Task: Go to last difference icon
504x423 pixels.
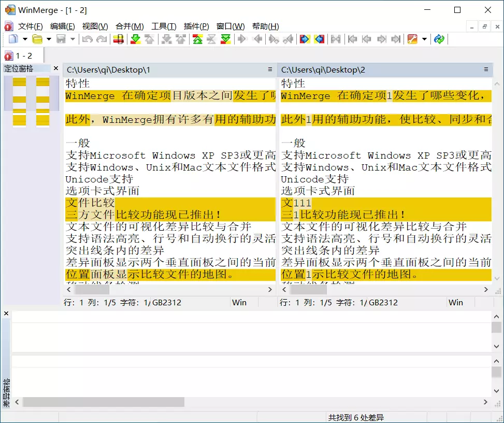Action: coord(225,39)
